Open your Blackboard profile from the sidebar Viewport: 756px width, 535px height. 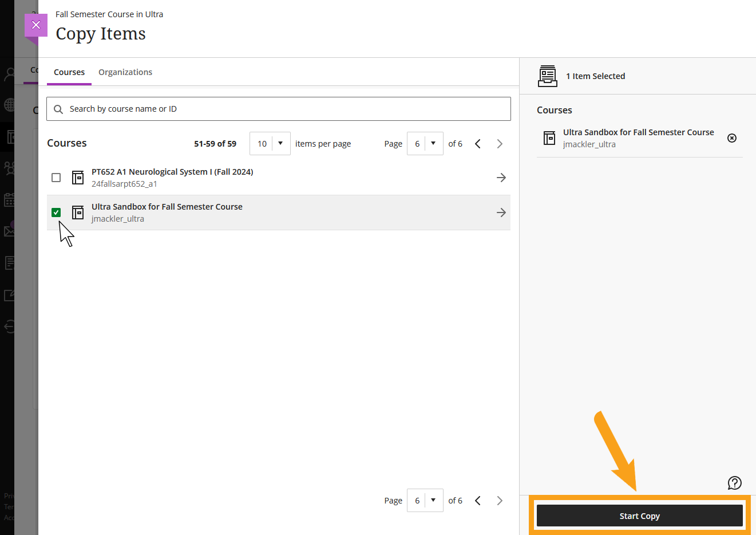click(x=9, y=73)
